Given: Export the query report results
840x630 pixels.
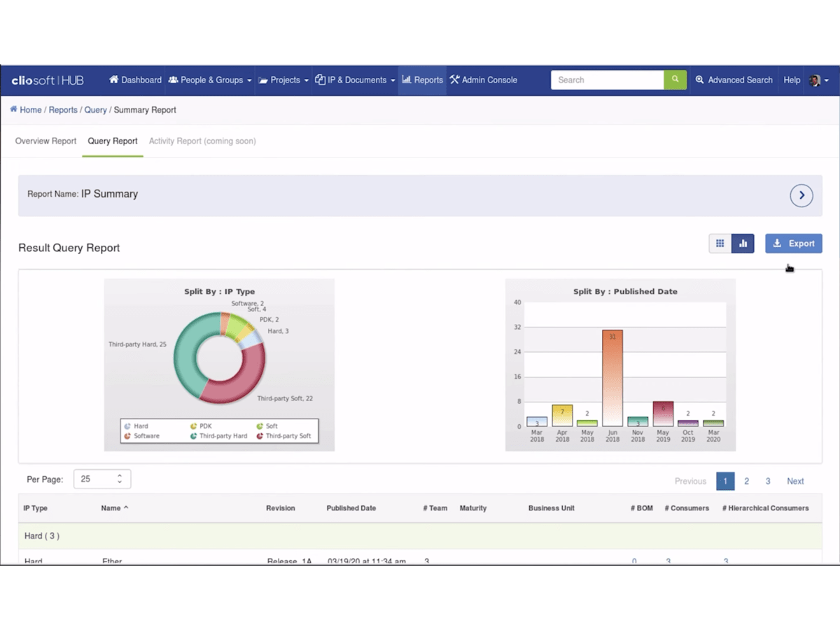Looking at the screenshot, I should click(793, 244).
